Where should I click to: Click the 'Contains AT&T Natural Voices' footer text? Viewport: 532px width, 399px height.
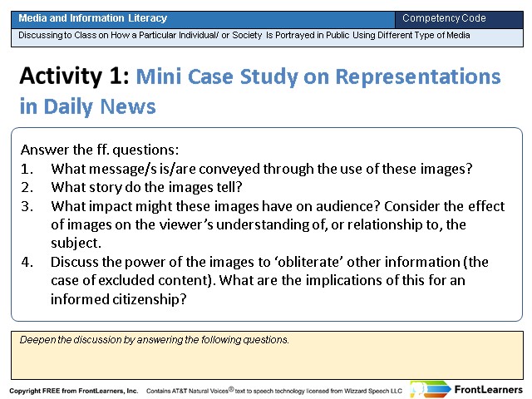[x=274, y=391]
